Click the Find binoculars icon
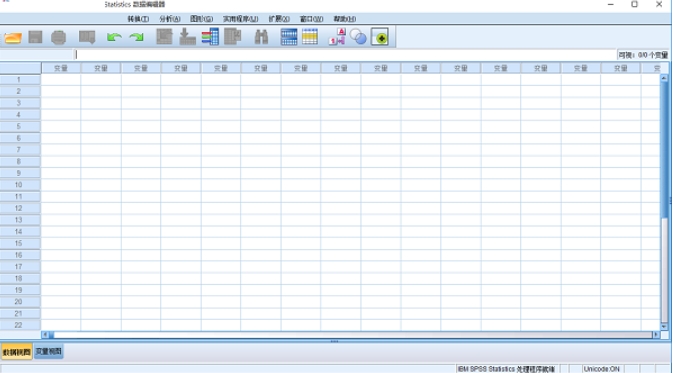The image size is (673, 373). coord(261,37)
